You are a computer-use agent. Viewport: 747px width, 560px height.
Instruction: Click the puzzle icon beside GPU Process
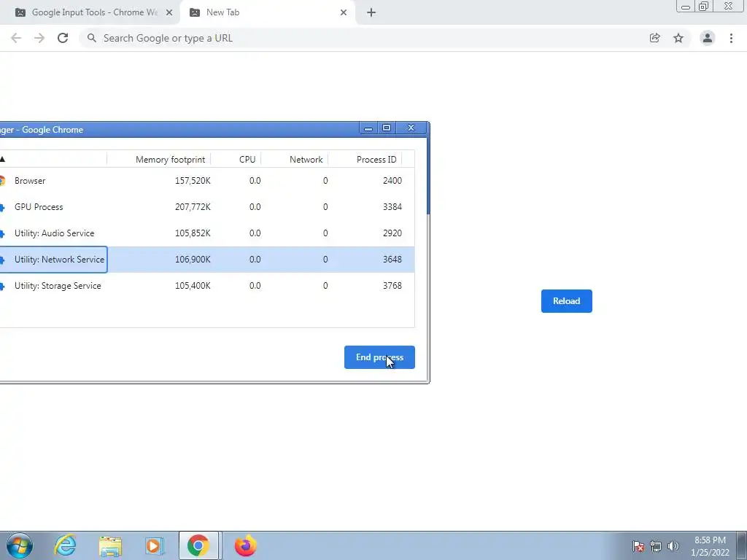pyautogui.click(x=2, y=207)
